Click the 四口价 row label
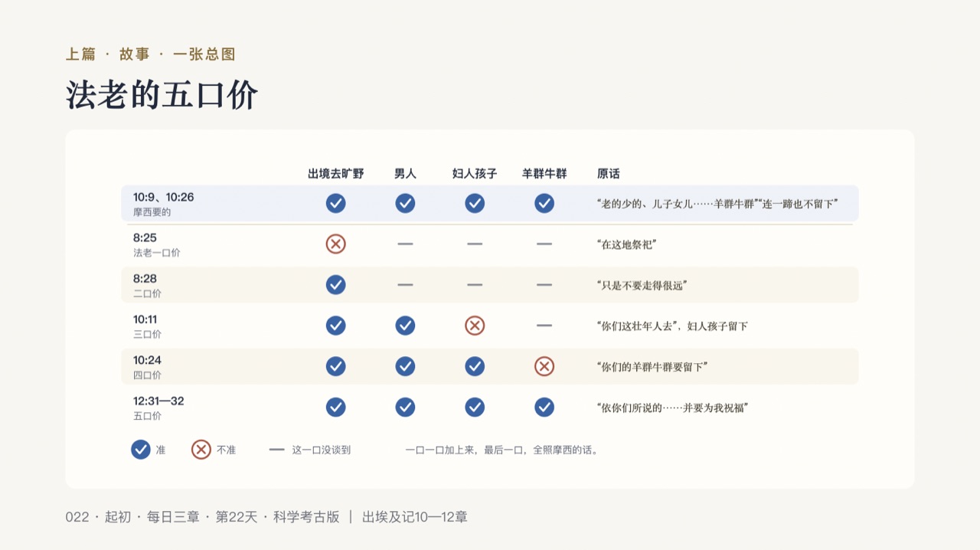This screenshot has width=980, height=550. pyautogui.click(x=147, y=375)
